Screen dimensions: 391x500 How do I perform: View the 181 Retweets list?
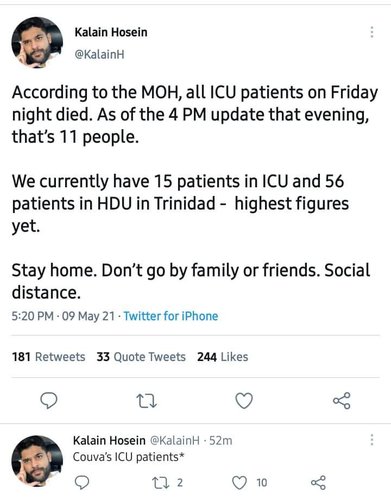[x=49, y=357]
